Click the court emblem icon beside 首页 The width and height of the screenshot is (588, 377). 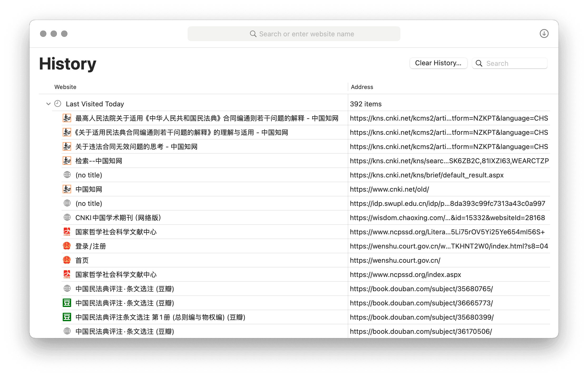pos(67,260)
